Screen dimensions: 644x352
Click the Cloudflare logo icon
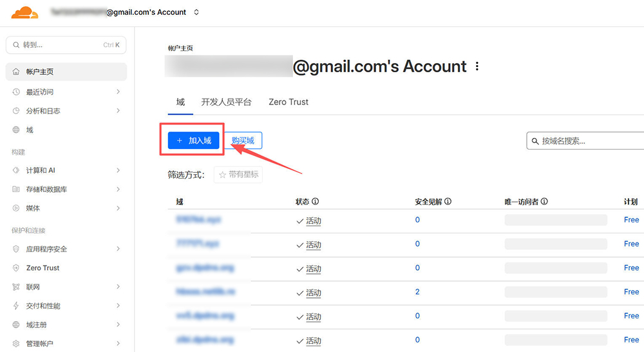click(x=24, y=12)
